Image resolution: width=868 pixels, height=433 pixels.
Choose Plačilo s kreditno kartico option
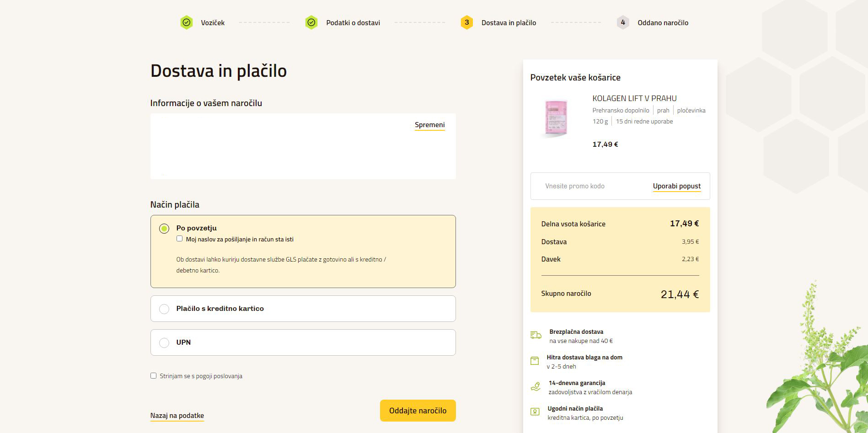point(164,309)
